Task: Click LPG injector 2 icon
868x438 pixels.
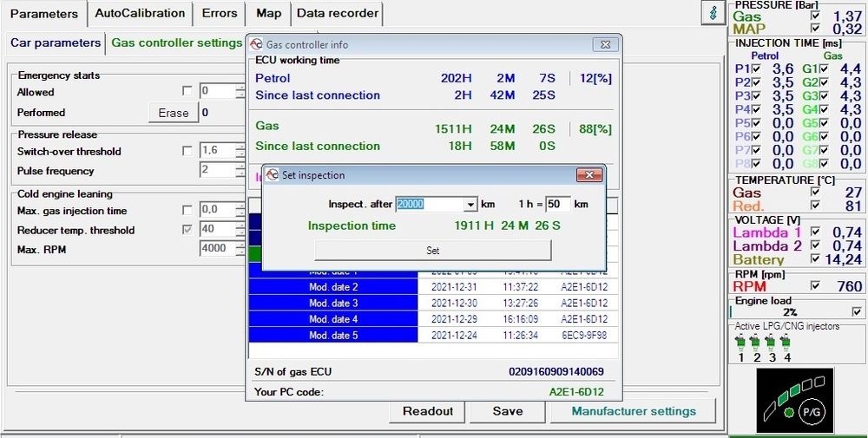Action: [x=756, y=343]
